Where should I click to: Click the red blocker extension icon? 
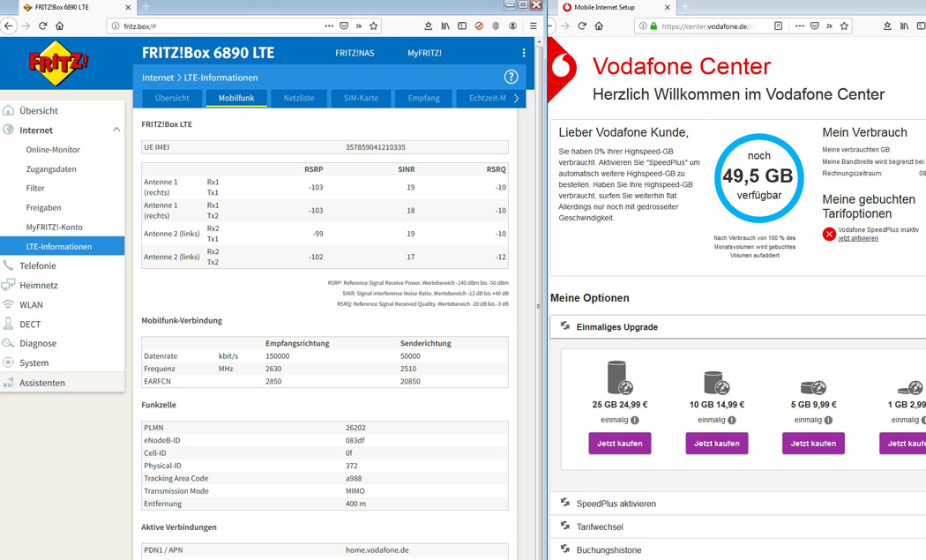click(479, 26)
